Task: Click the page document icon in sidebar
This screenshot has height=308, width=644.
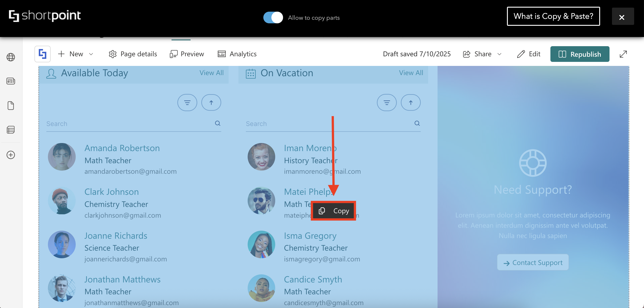Action: tap(11, 106)
